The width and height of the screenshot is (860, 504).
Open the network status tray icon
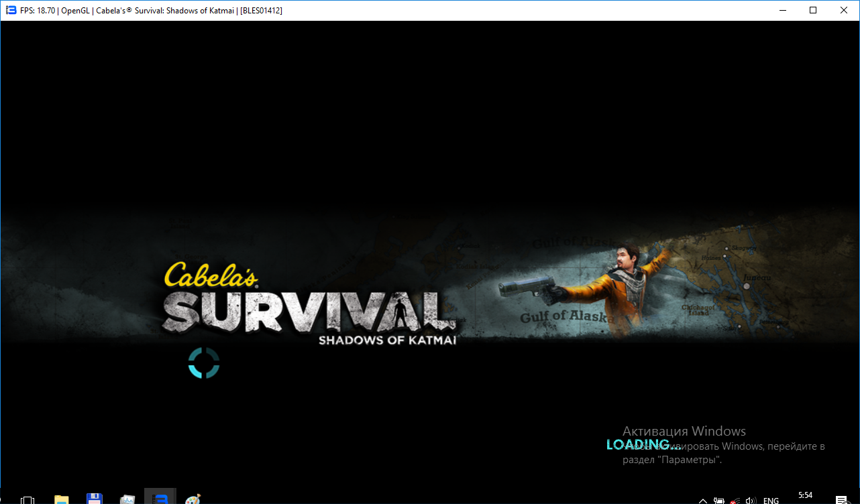735,500
